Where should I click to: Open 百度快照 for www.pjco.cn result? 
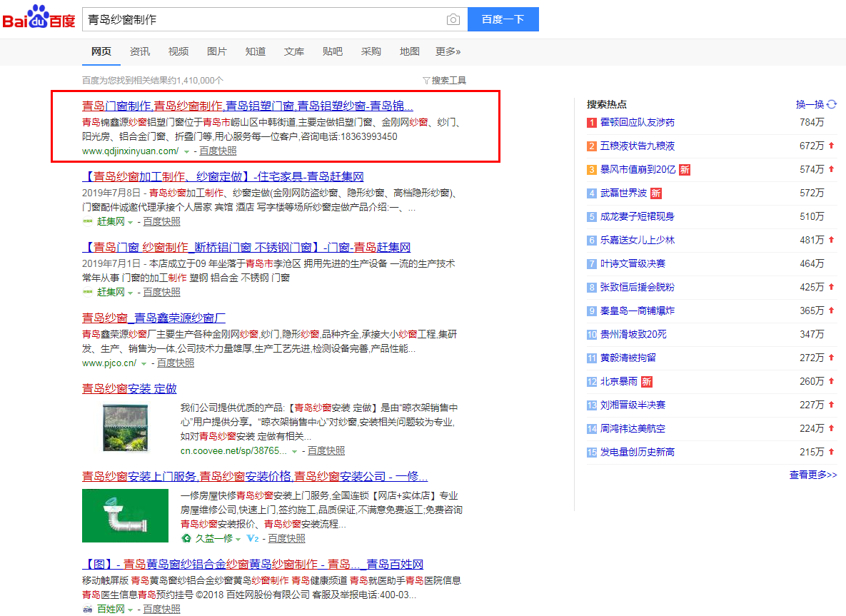point(176,363)
